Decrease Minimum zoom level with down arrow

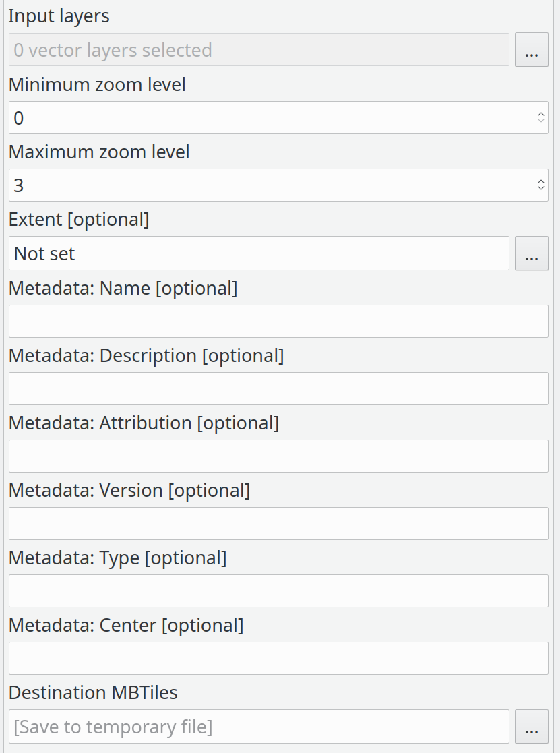[x=540, y=122]
